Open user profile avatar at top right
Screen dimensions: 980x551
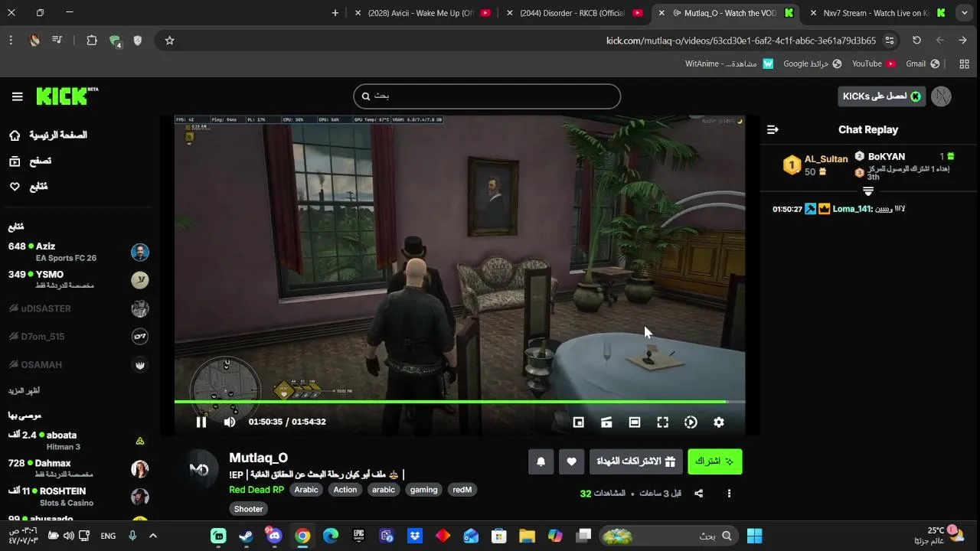tap(941, 96)
